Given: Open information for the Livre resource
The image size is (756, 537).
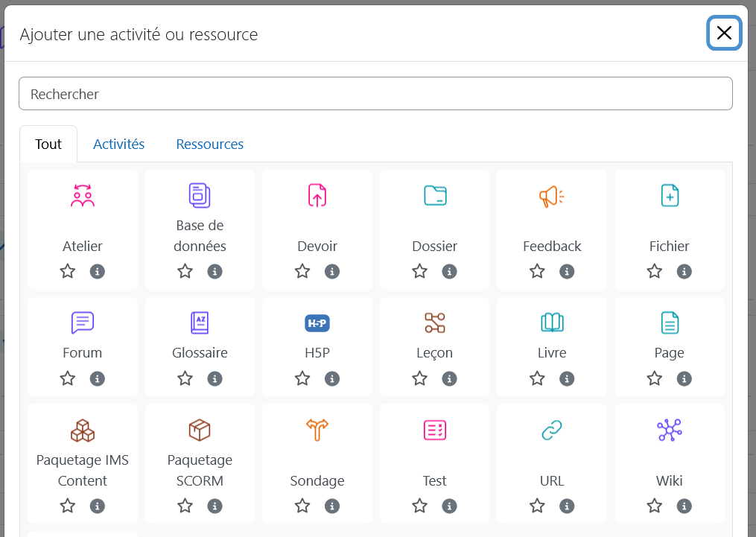Looking at the screenshot, I should (x=567, y=378).
